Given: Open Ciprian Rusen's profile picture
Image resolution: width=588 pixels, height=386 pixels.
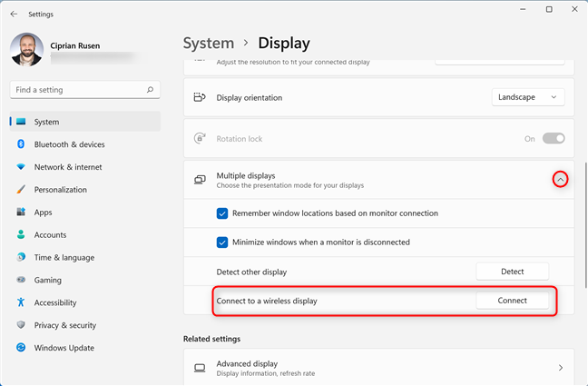Looking at the screenshot, I should tap(26, 50).
